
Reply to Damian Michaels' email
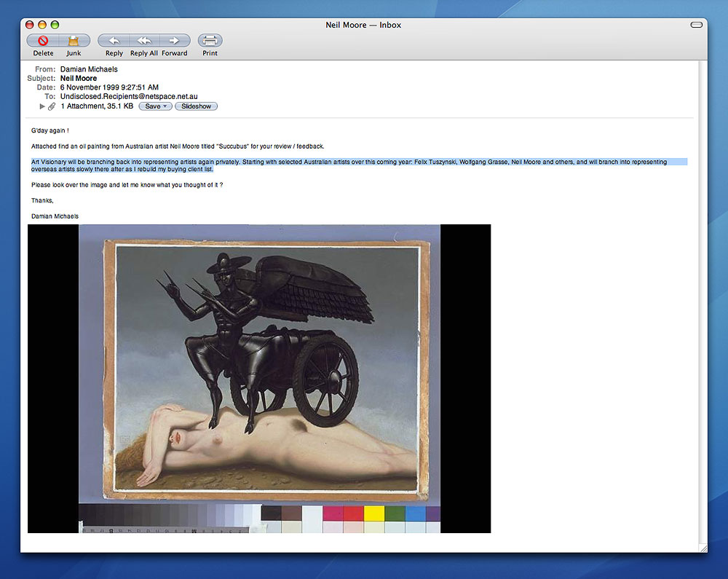[114, 40]
